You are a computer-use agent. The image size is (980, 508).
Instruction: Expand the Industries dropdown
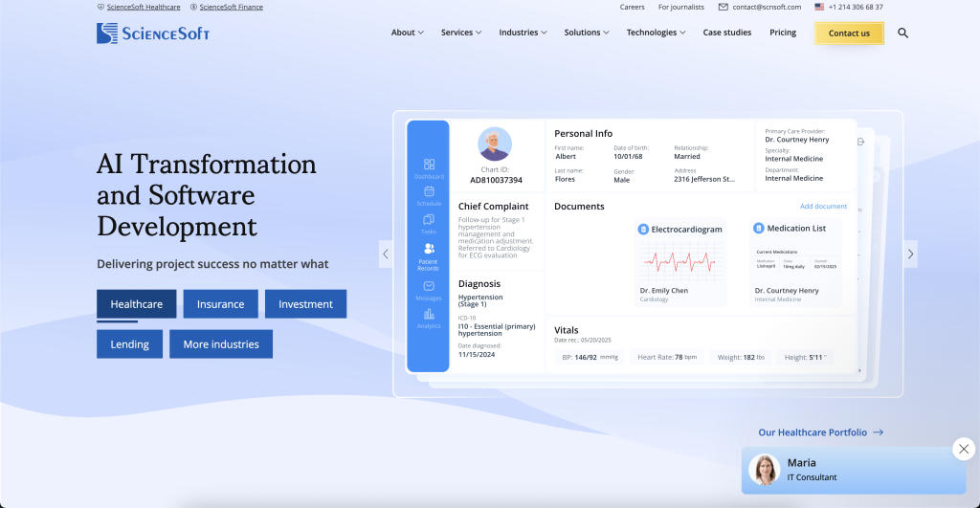point(523,33)
